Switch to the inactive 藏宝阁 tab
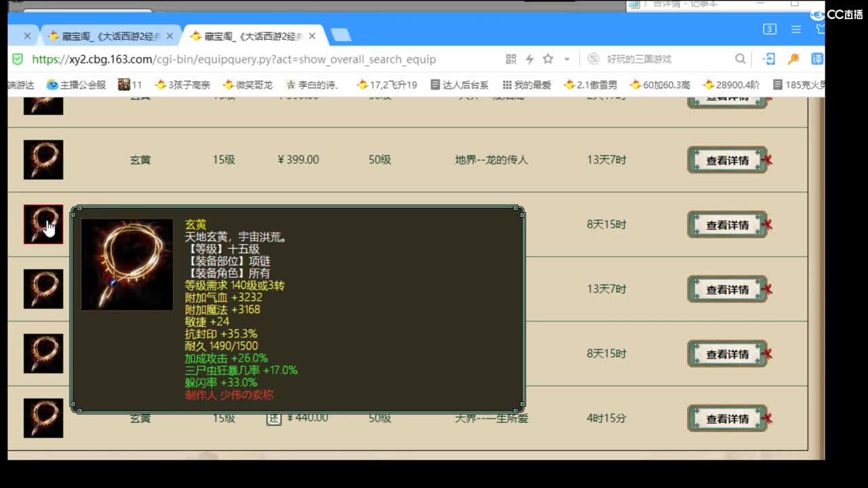This screenshot has height=488, width=868. coord(108,36)
